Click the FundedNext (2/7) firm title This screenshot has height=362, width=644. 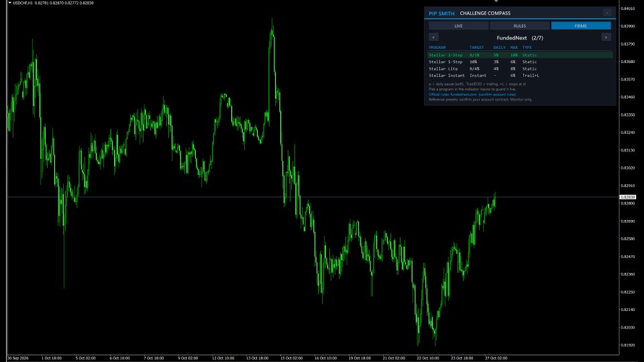coord(519,38)
